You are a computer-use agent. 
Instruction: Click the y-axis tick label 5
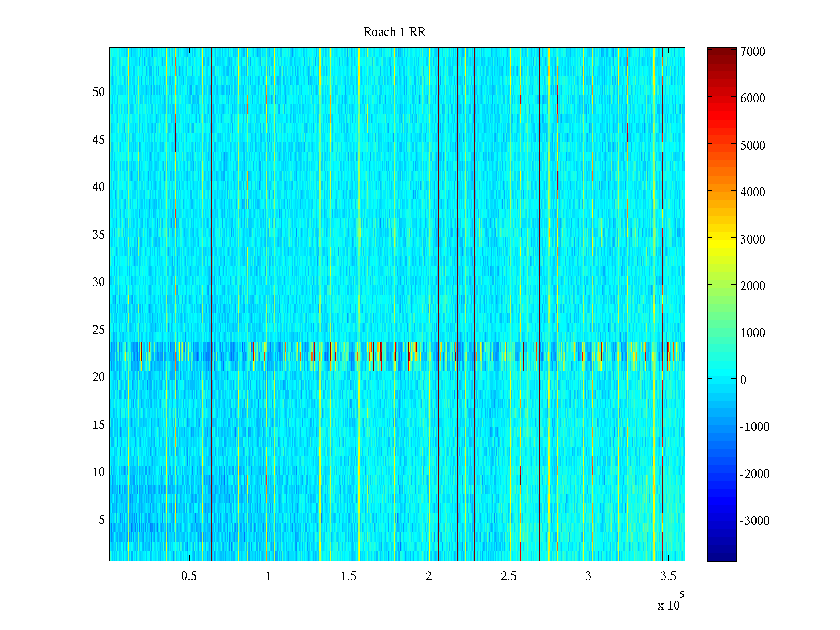101,520
